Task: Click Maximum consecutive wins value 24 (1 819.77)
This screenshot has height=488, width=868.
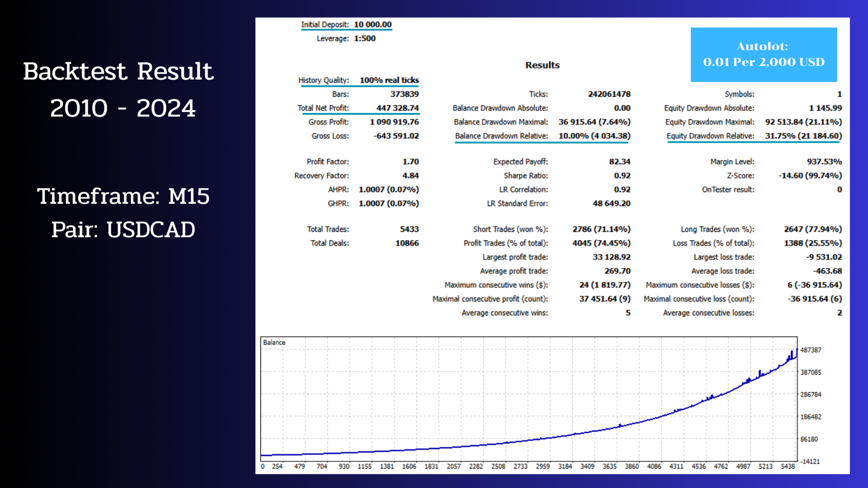Action: tap(604, 285)
